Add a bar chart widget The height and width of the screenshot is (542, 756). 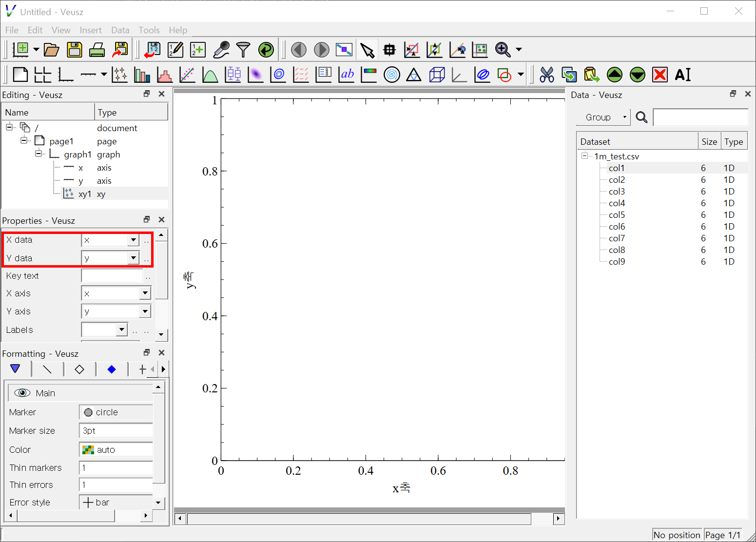pyautogui.click(x=142, y=75)
